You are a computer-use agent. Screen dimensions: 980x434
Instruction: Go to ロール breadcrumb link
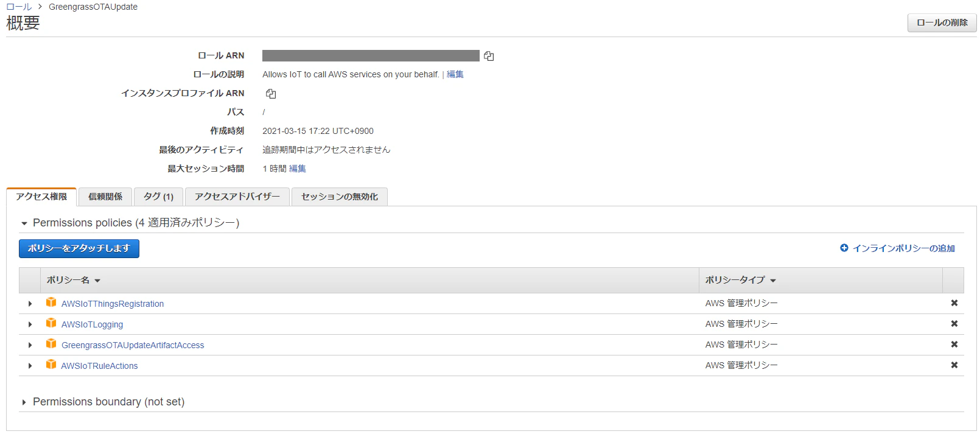(x=19, y=7)
